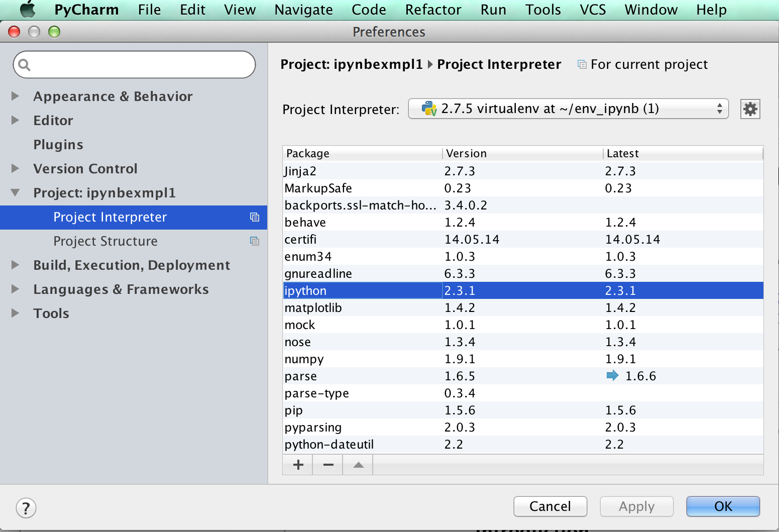This screenshot has height=532, width=779.
Task: Open the interpreter settings gear icon
Action: click(750, 109)
